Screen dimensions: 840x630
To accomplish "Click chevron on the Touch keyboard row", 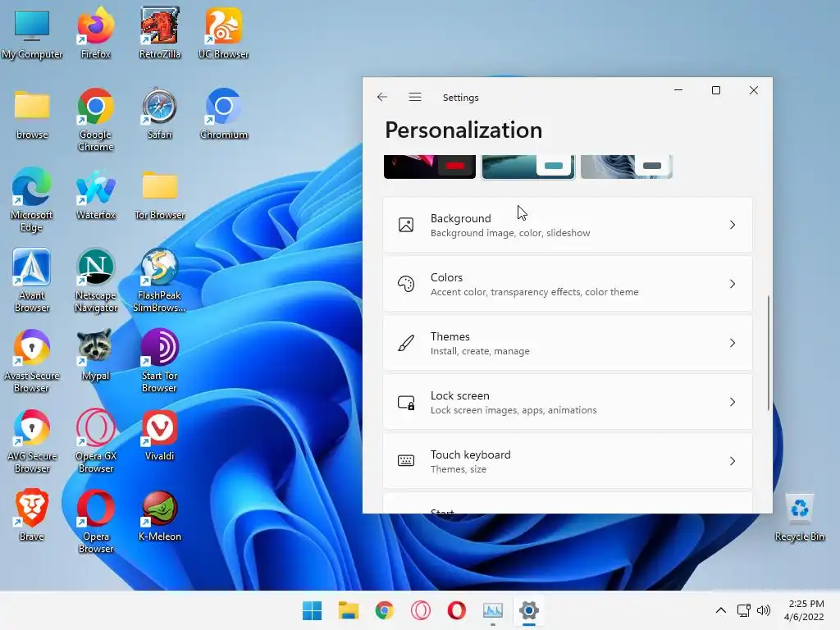I will click(x=733, y=461).
